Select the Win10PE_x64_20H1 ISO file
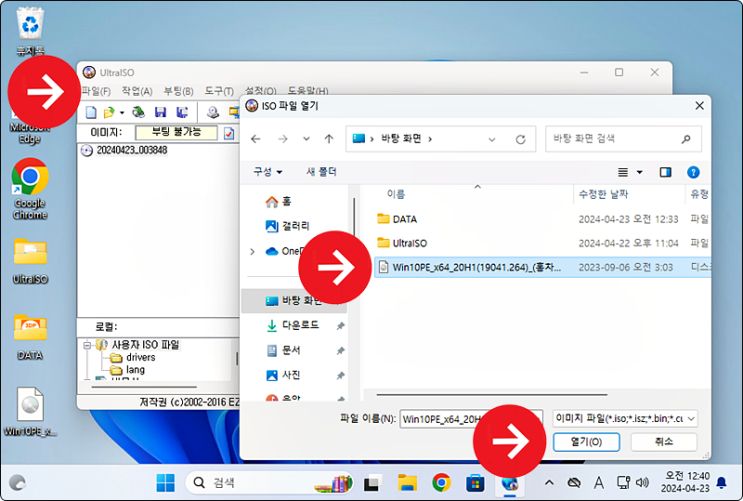Viewport: 743px width, 501px height. 542,267
